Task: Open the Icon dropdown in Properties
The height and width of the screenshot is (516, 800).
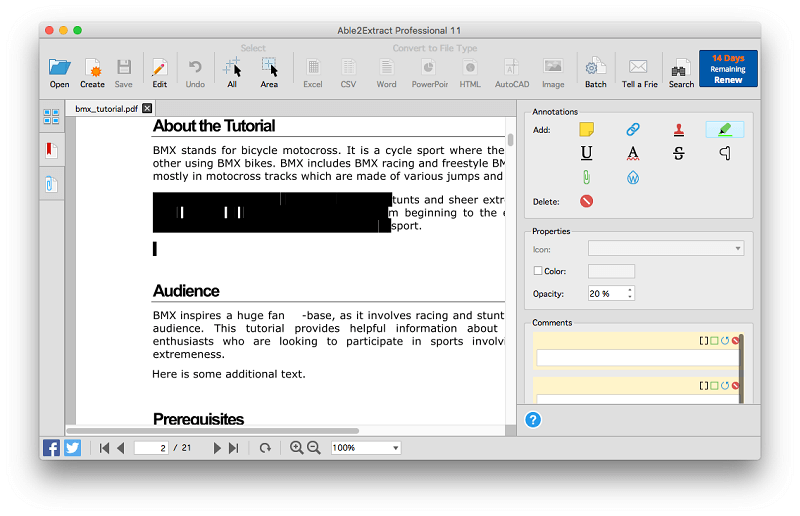Action: (x=666, y=249)
